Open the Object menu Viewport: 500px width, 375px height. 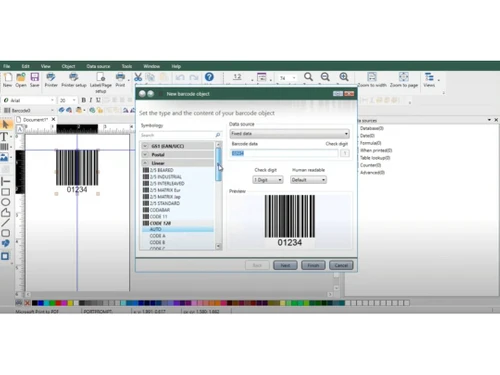(x=68, y=66)
